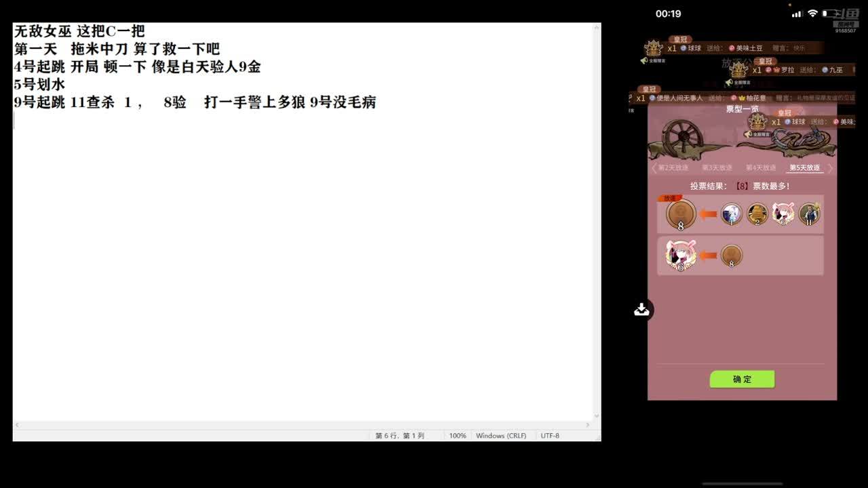Tap the download icon beside the game panel

click(x=642, y=310)
